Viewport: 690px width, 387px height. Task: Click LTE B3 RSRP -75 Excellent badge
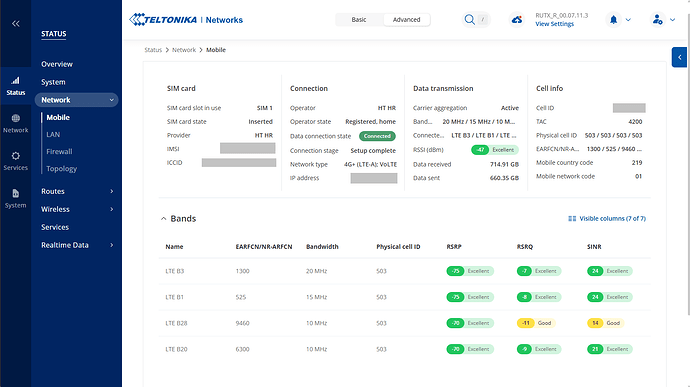[470, 271]
